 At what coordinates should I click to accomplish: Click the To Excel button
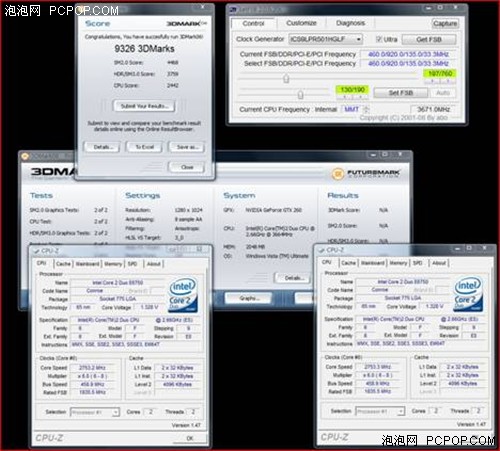144,147
